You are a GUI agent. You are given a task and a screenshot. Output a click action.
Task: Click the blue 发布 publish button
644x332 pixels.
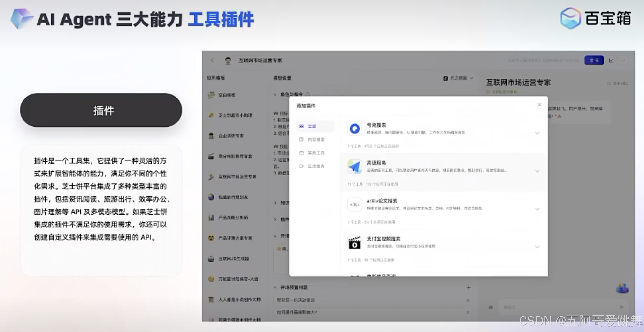594,60
